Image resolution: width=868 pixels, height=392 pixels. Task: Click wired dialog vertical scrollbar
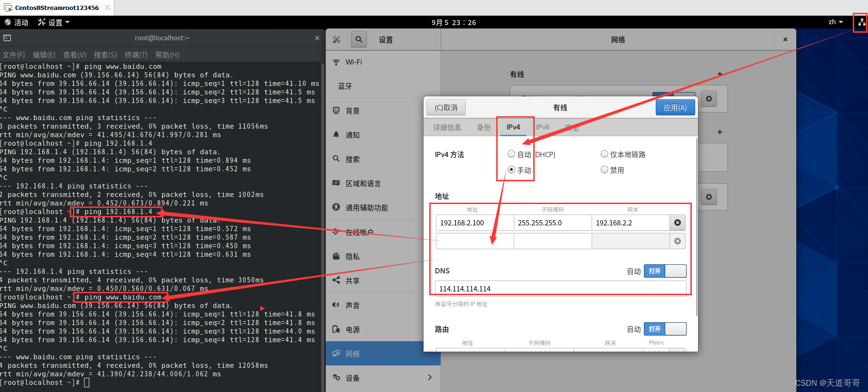(x=696, y=228)
